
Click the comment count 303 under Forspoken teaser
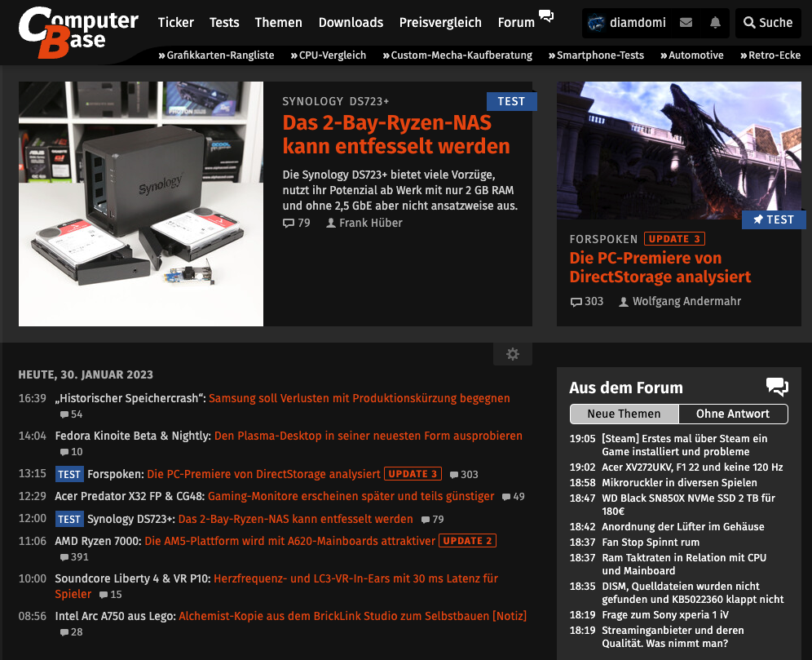(x=587, y=302)
